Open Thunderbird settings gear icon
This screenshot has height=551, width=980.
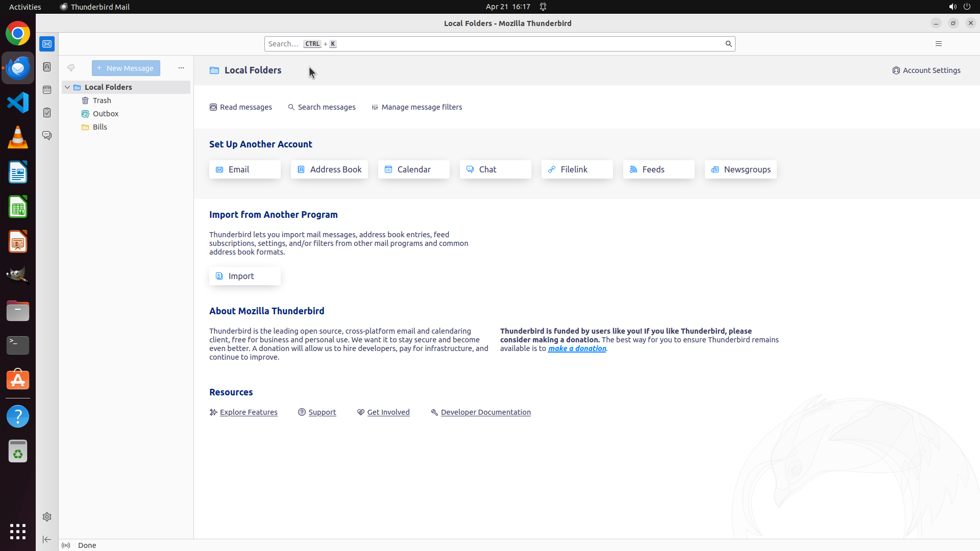47,517
